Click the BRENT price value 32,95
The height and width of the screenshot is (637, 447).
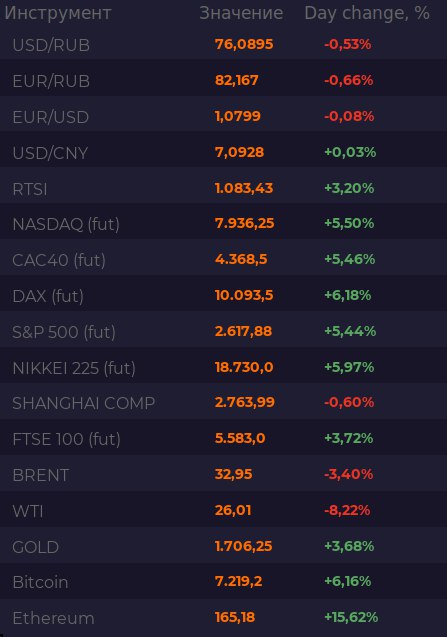click(234, 474)
